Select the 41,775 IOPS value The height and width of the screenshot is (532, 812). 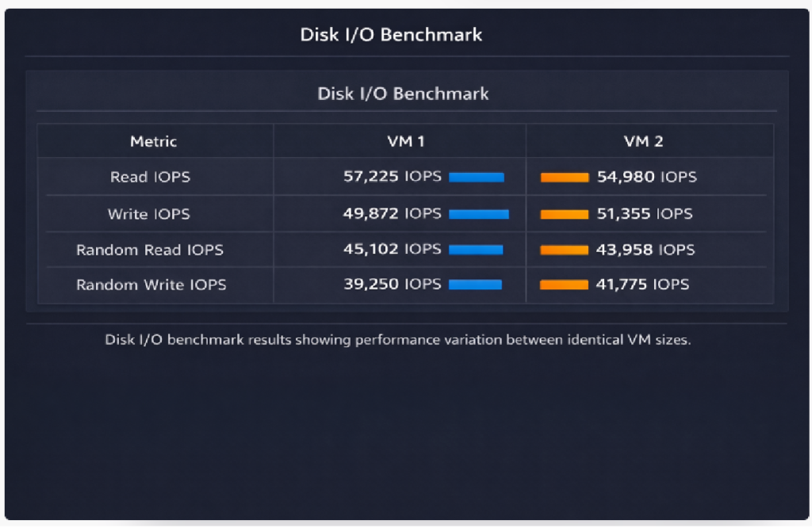point(642,284)
